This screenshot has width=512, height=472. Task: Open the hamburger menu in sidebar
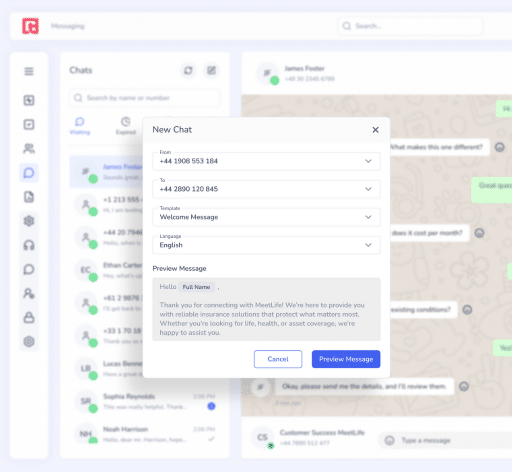[29, 71]
